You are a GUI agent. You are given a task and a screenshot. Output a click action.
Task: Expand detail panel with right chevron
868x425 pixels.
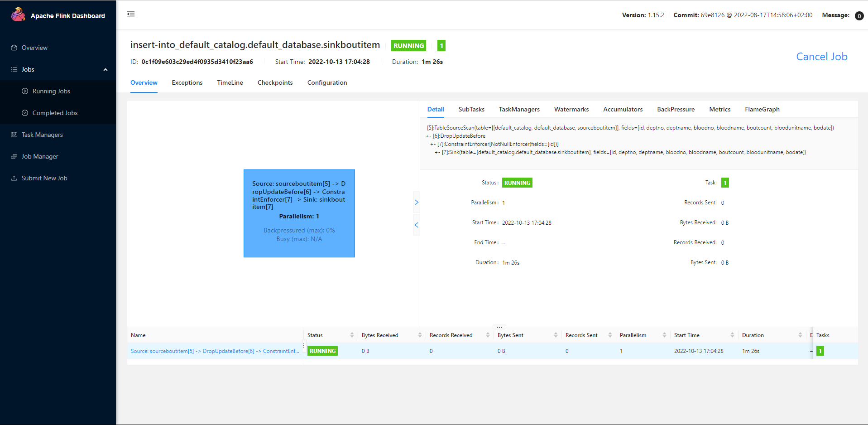pos(417,203)
